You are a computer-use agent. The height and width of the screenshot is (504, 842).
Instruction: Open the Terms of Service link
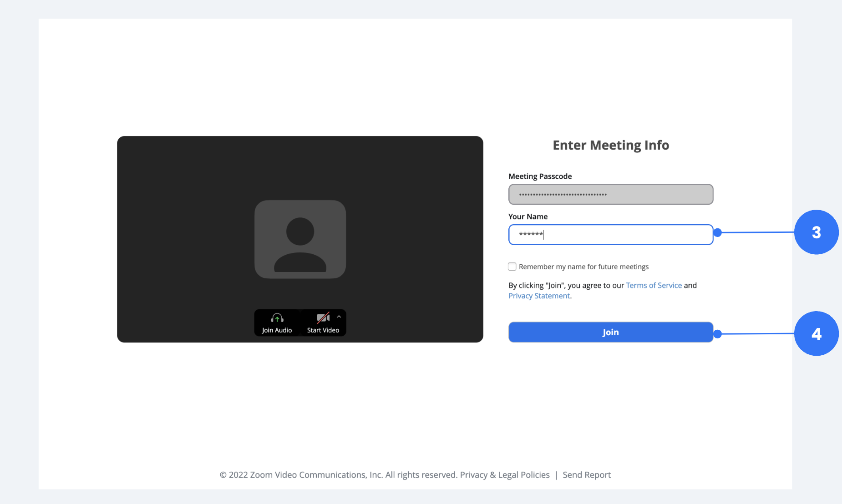[654, 285]
